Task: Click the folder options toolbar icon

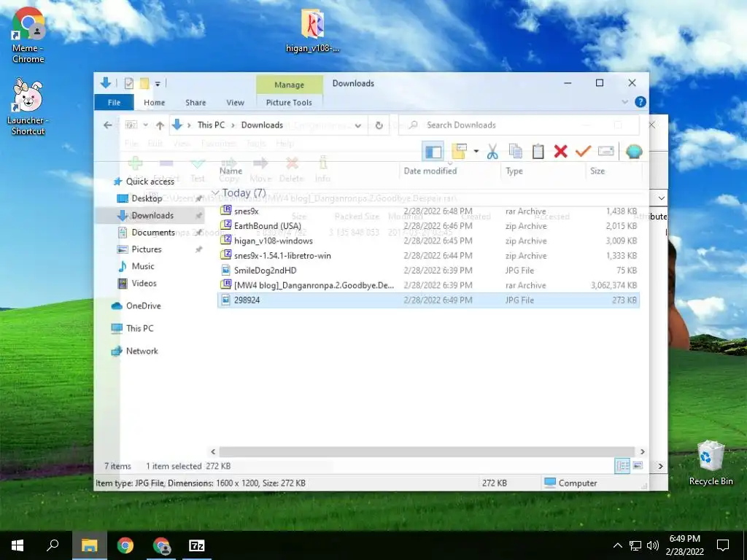Action: 460,152
